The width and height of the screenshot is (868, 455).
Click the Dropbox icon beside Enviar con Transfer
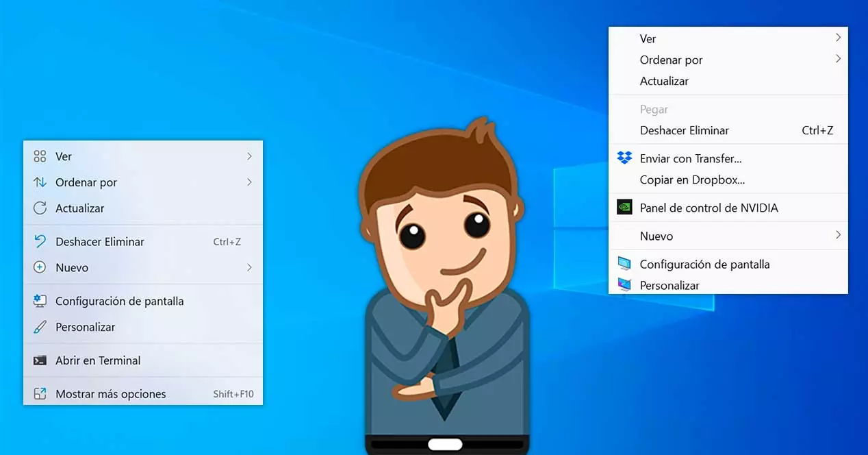click(624, 158)
